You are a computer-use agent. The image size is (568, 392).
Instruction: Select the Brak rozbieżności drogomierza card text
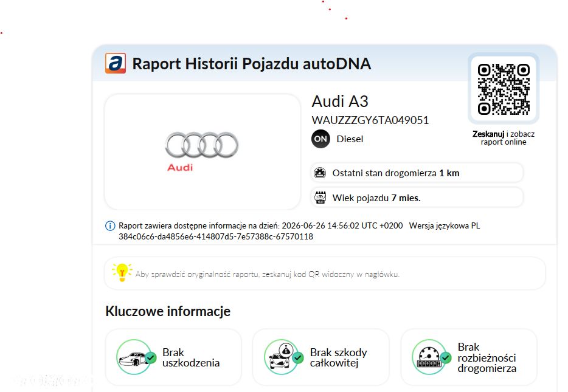click(x=487, y=357)
